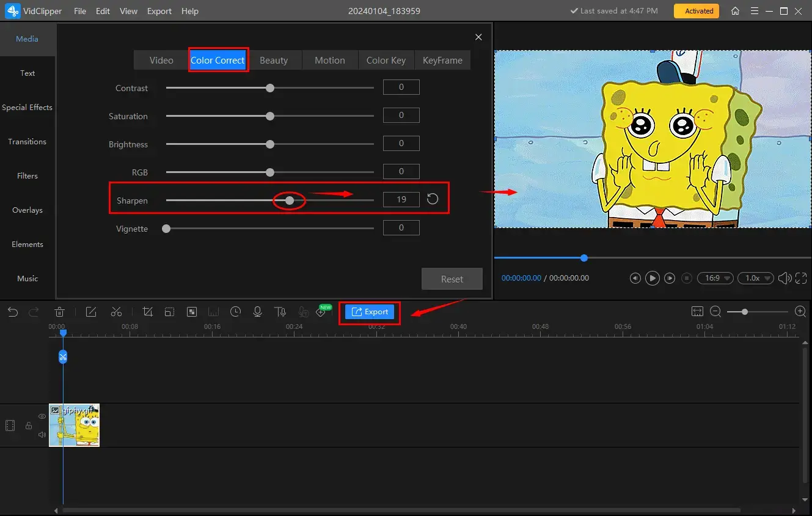This screenshot has height=516, width=812.
Task: Click the clock duration icon
Action: coord(235,312)
